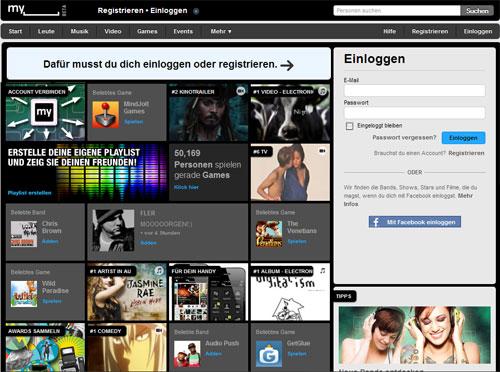Focus the Personen suchen search field
Screen dimensions: 500x372
pos(397,11)
